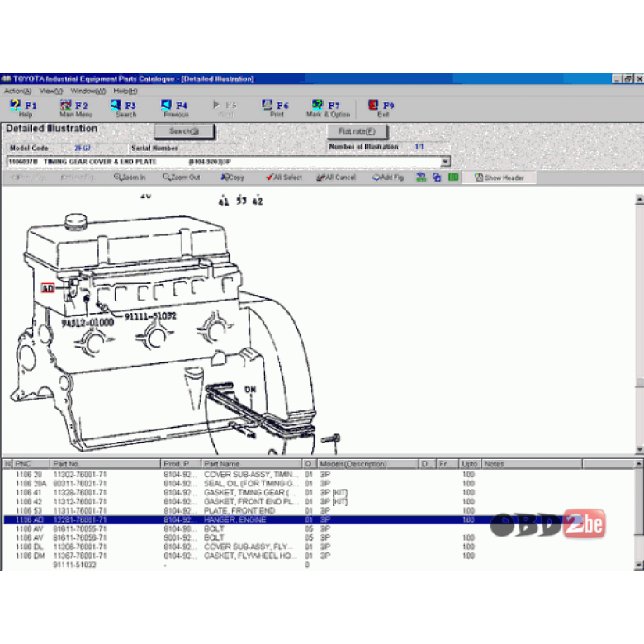644x644 pixels.
Task: Click the Show Header button
Action: click(x=499, y=178)
